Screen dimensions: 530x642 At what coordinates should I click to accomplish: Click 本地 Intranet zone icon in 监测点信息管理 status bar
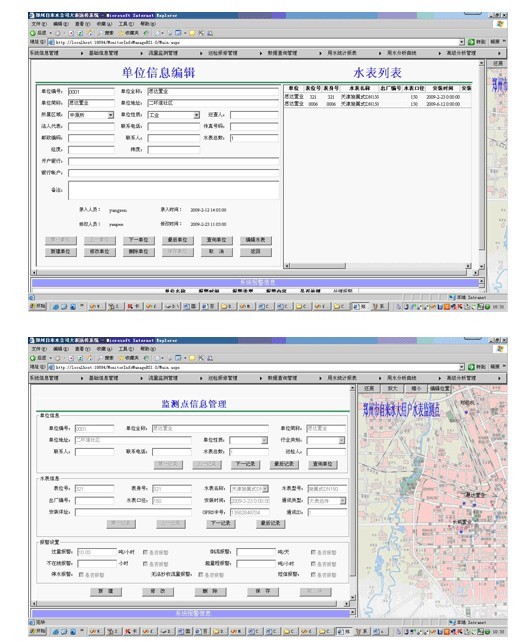point(452,622)
